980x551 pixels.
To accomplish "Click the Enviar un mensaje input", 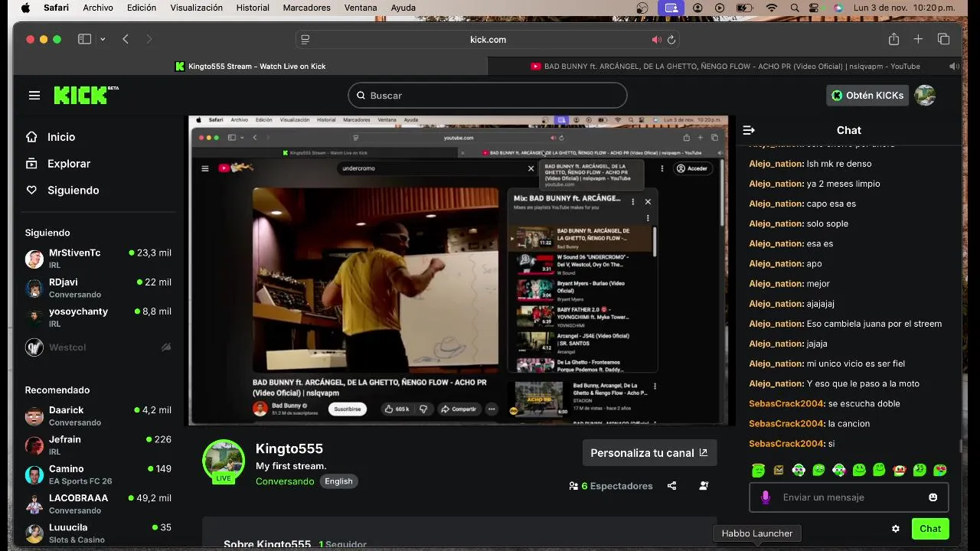I will point(850,497).
